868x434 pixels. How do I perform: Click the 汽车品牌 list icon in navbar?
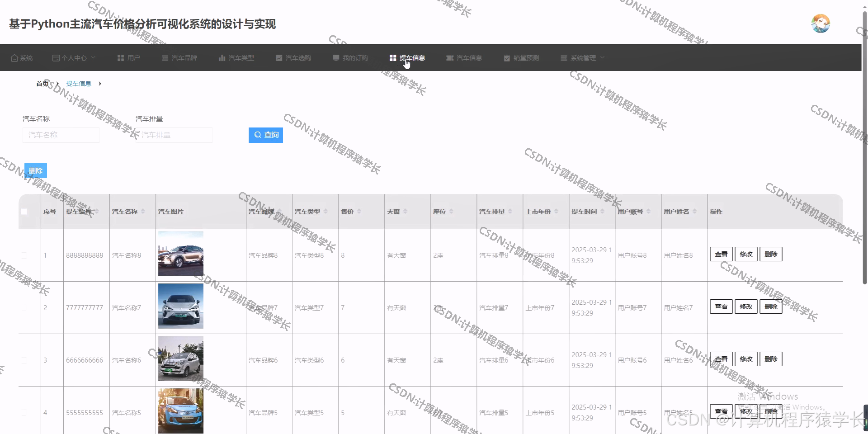[x=165, y=58]
